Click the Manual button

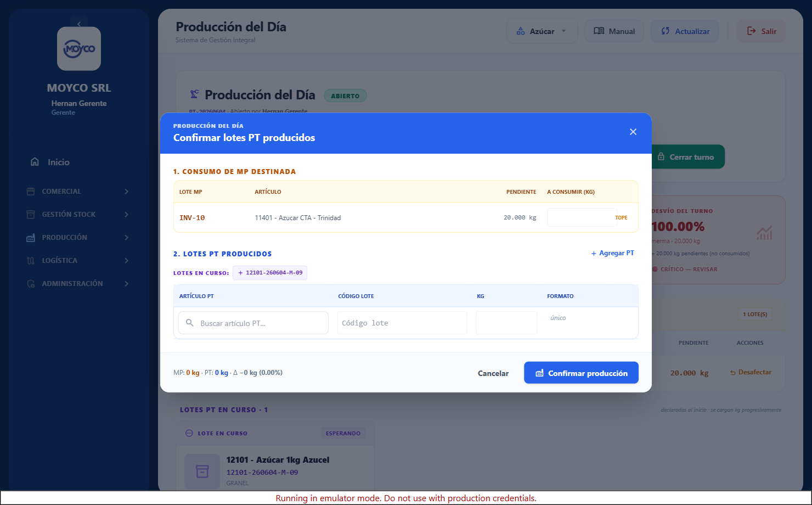(x=614, y=31)
